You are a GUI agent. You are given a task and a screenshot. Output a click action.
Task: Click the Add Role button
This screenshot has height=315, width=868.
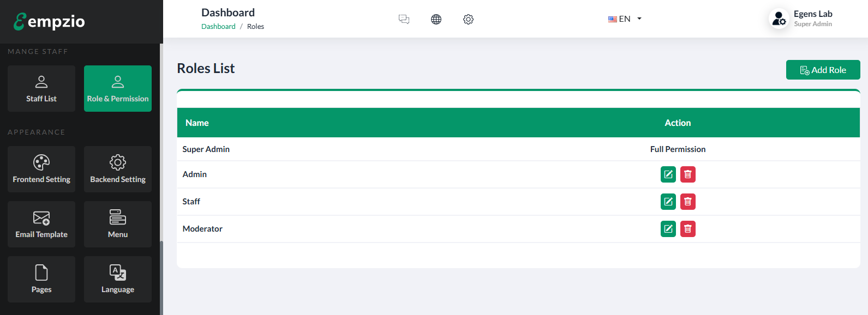[x=823, y=70]
